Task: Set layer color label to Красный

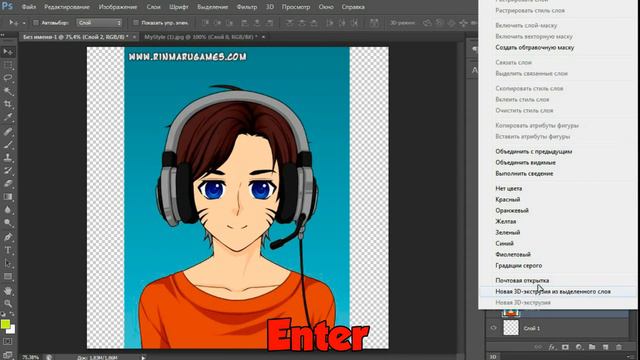Action: (x=507, y=200)
